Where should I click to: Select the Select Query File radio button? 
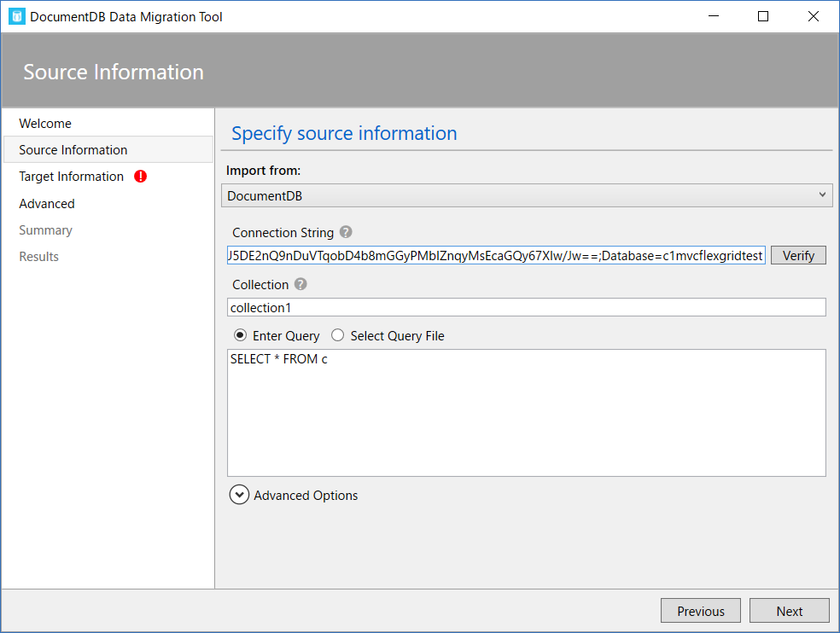click(337, 335)
